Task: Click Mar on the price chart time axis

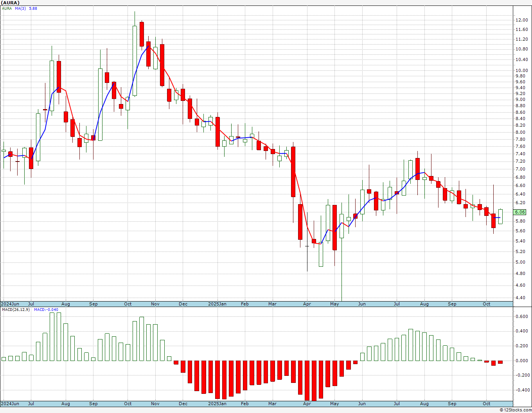Action: click(273, 304)
